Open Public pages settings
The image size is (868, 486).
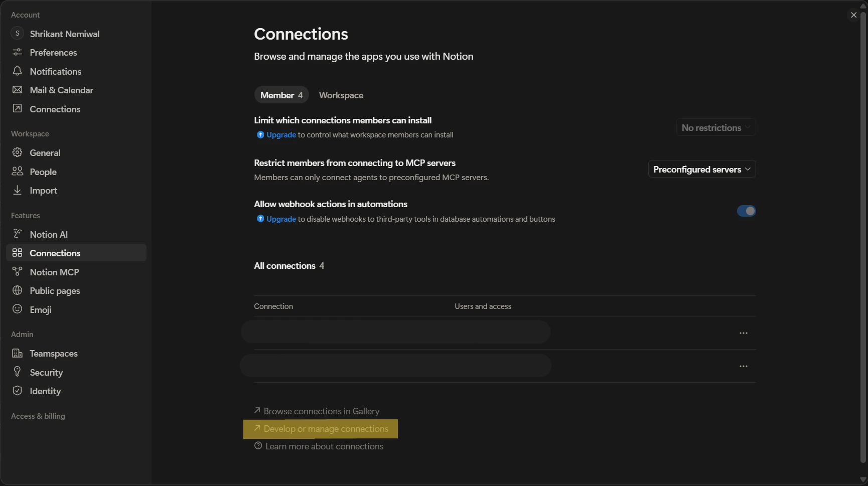(76, 290)
